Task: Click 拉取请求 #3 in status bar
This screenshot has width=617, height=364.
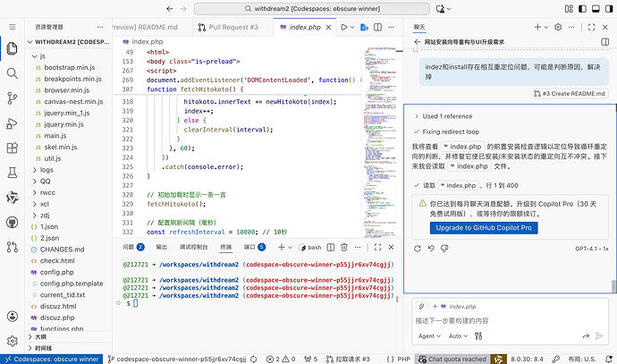Action: point(348,359)
